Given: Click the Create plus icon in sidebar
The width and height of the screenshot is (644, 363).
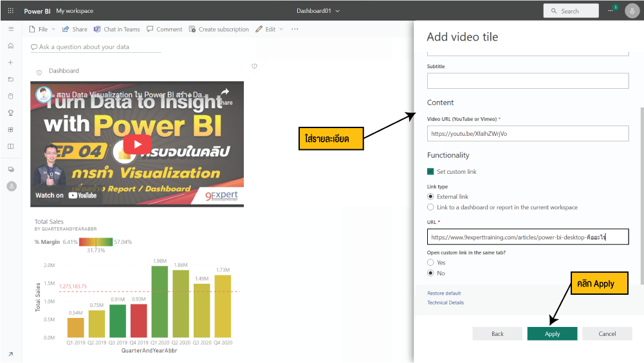Looking at the screenshot, I should 10,62.
